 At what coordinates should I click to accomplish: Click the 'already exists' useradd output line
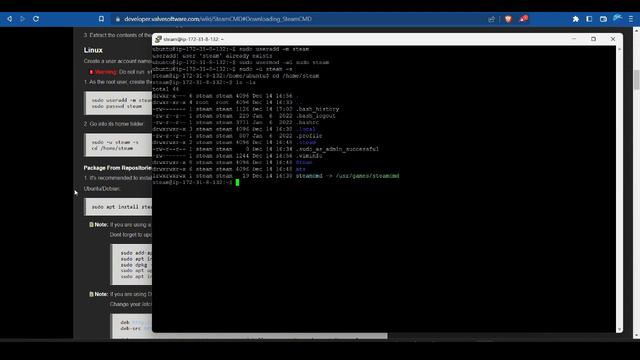tap(212, 56)
